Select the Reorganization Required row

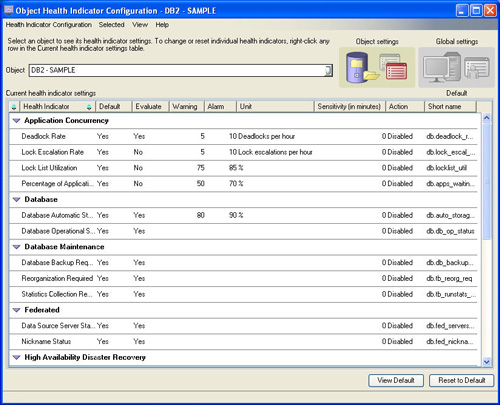pos(243,278)
